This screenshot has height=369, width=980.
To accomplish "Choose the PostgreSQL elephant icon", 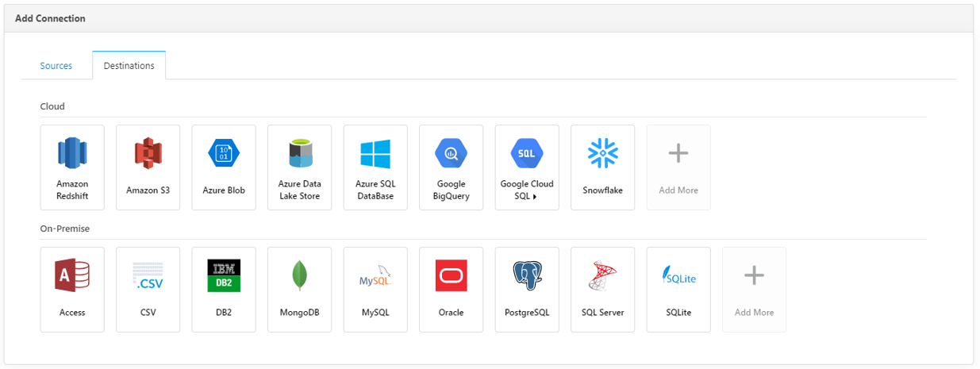I will point(527,276).
